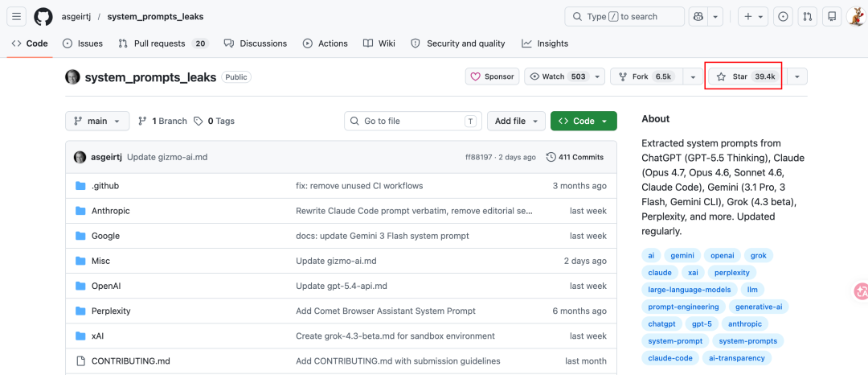Focus the Go to file input

pos(413,121)
